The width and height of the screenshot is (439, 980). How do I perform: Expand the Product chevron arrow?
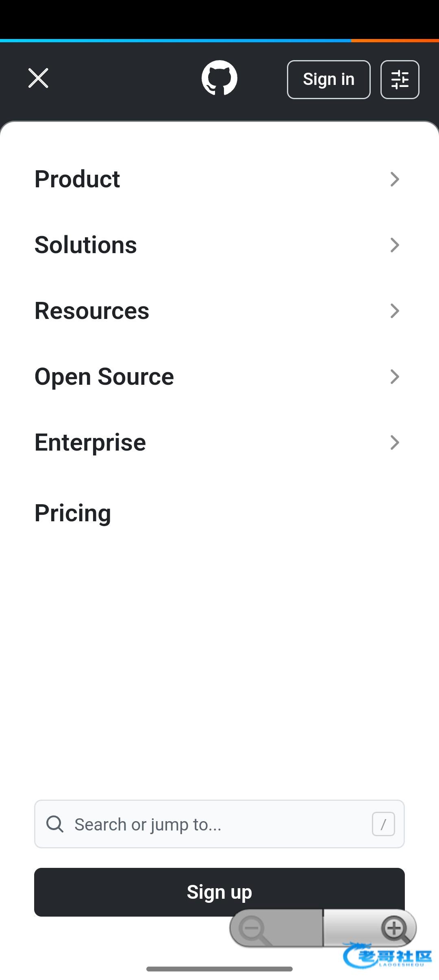point(394,179)
